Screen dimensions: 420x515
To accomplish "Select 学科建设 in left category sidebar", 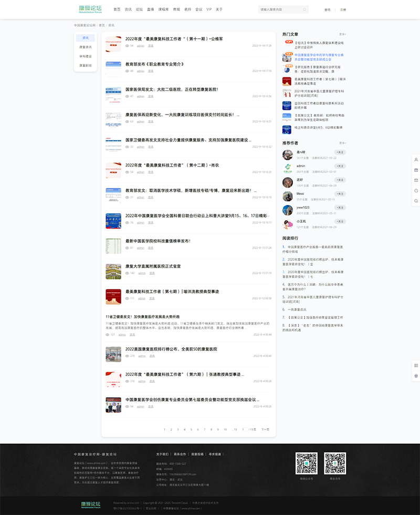I will point(85,56).
